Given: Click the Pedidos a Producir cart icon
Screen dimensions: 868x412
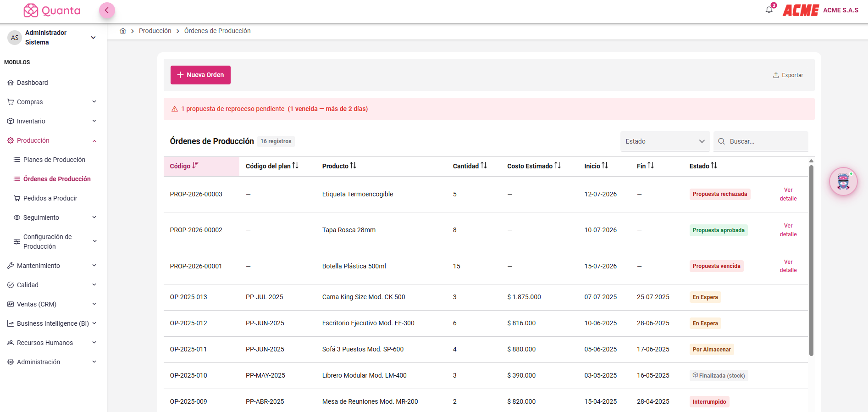Looking at the screenshot, I should point(17,198).
